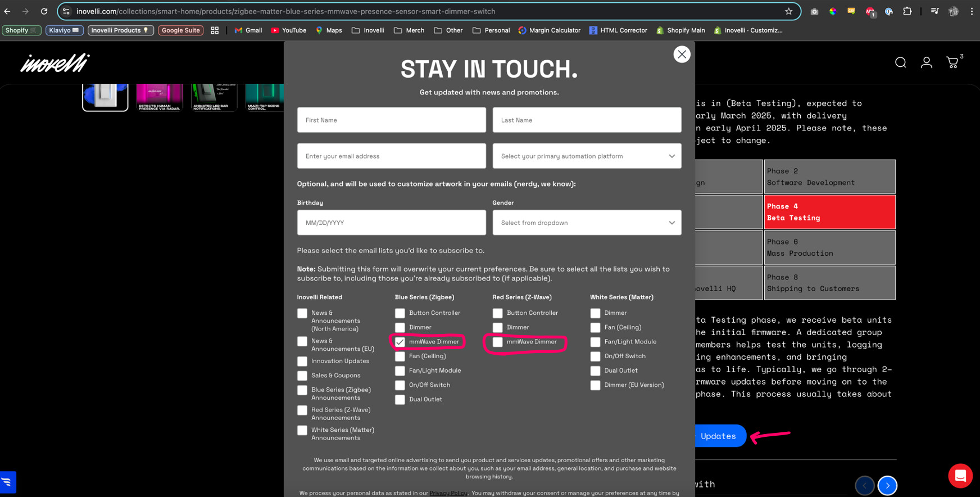Viewport: 980px width, 497px height.
Task: Open the colorful pinwheel extension icon
Action: [832, 11]
